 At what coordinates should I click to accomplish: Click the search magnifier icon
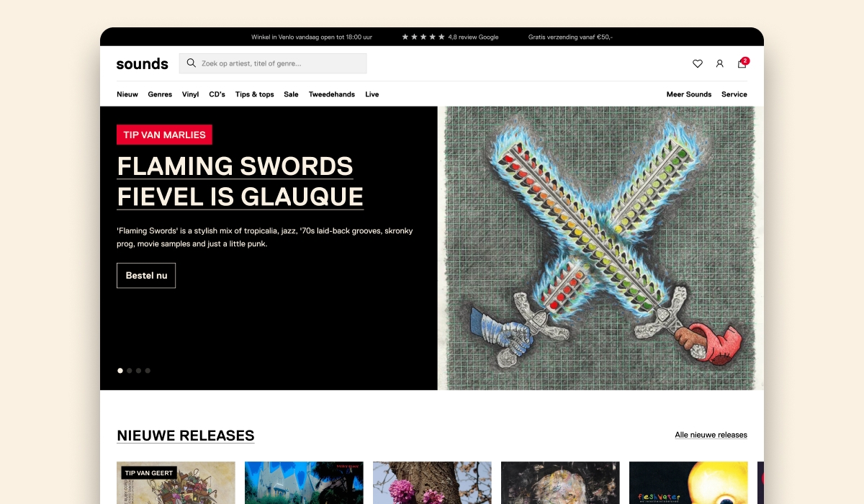coord(191,63)
